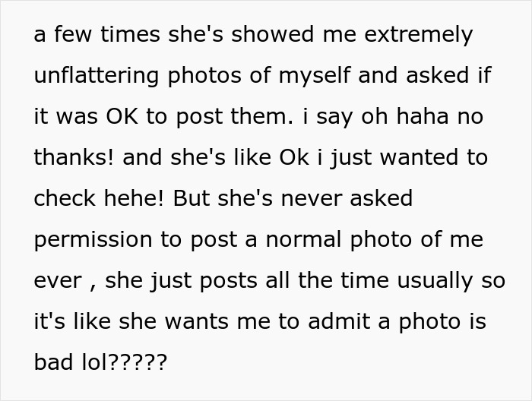Viewport: 532px width, 401px height.
Task: Click the word "check"
Action: click(62, 199)
